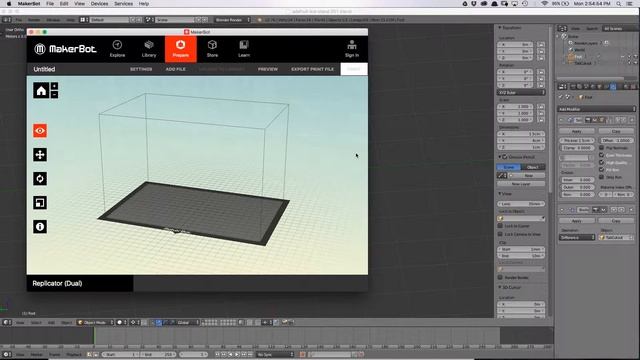Zoom out with the minus icon
The image size is (640, 360).
coord(54,94)
